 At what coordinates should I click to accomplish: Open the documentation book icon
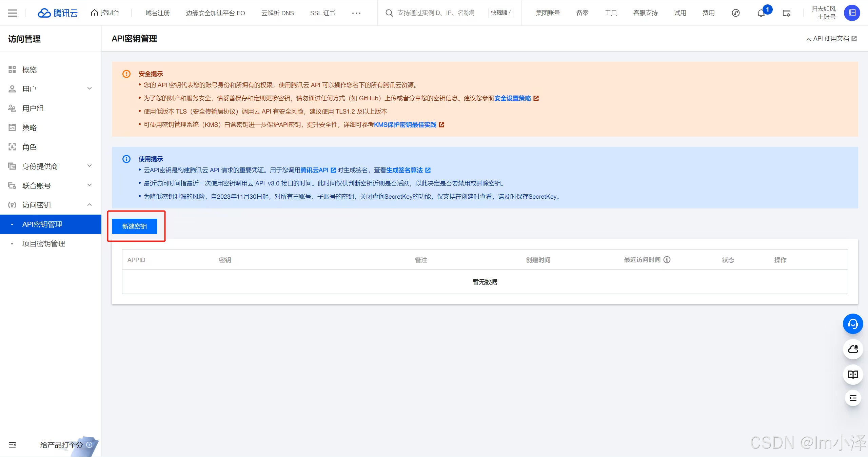tap(852, 375)
